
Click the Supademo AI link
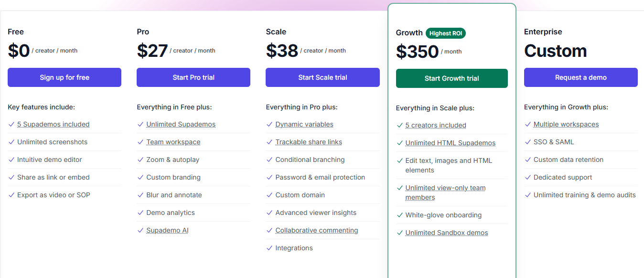click(x=167, y=230)
